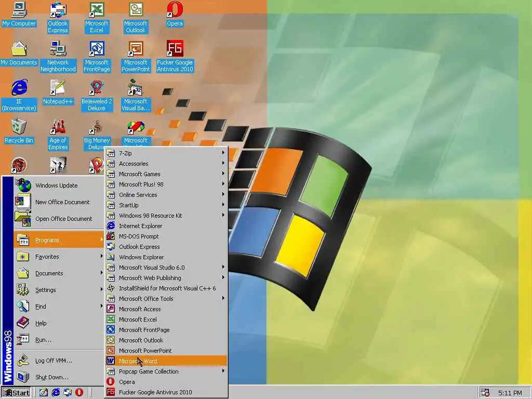Choose Open Office Document in the Start menu

click(x=59, y=219)
